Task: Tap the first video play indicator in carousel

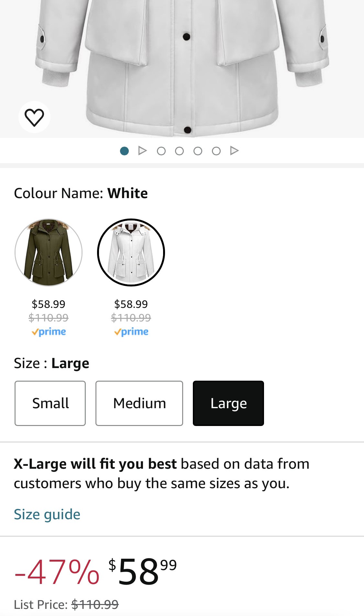Action: pos(142,151)
